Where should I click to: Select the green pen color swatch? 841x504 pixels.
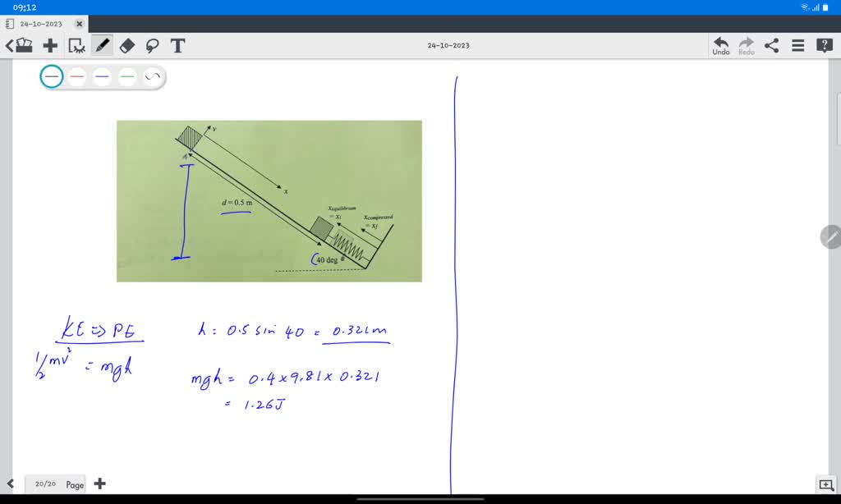pyautogui.click(x=126, y=76)
